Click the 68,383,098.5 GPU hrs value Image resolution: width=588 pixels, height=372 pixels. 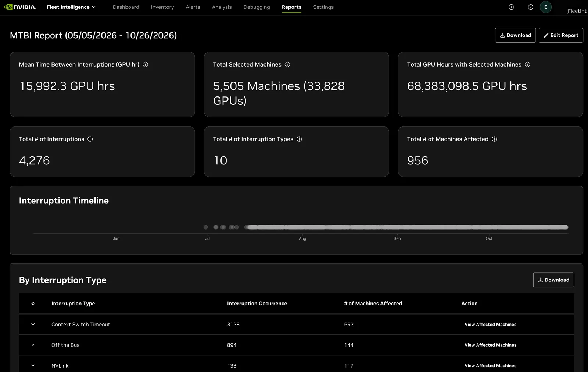tap(467, 86)
